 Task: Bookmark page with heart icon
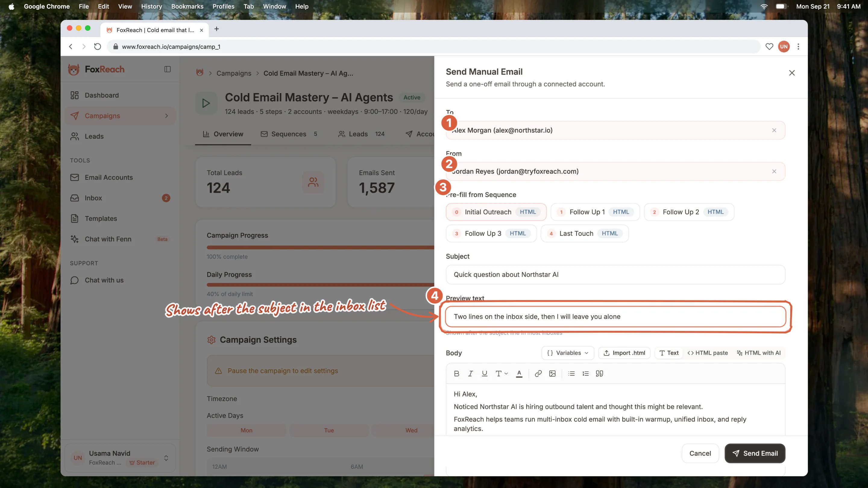point(769,46)
